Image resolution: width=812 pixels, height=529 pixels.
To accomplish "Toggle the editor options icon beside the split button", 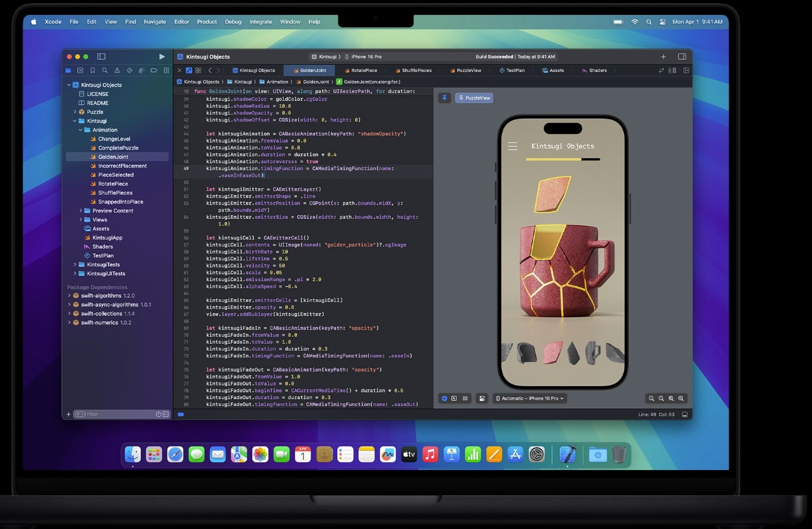I will pos(674,70).
